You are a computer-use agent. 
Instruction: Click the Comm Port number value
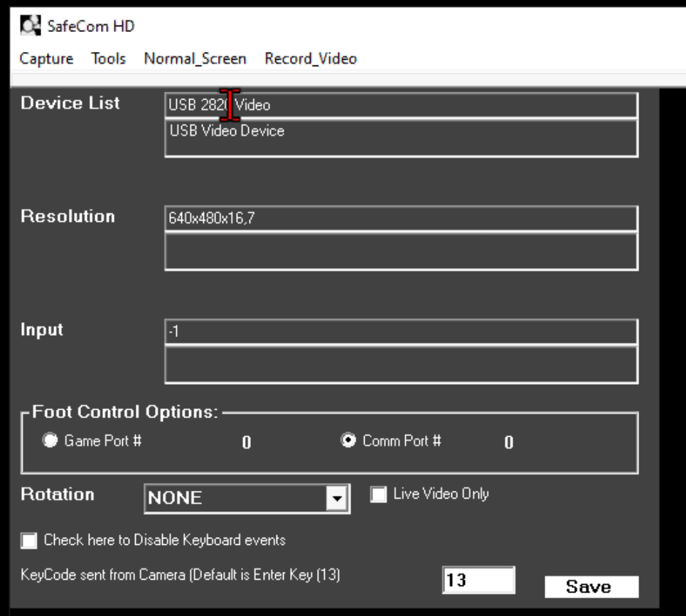pyautogui.click(x=509, y=442)
